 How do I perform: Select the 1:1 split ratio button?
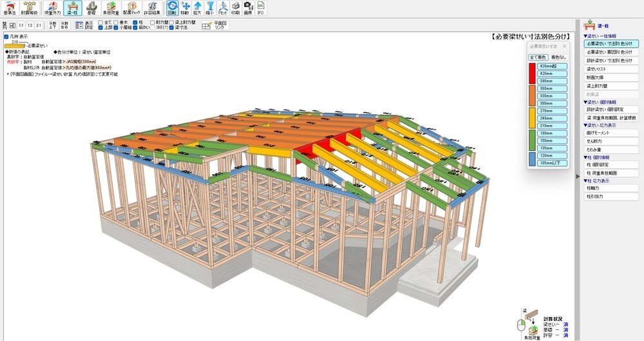click(21, 26)
